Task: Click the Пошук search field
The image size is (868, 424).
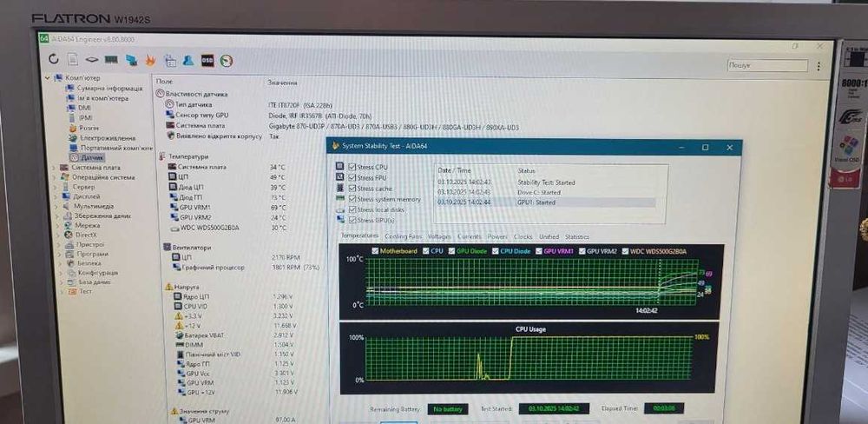Action: (x=768, y=65)
